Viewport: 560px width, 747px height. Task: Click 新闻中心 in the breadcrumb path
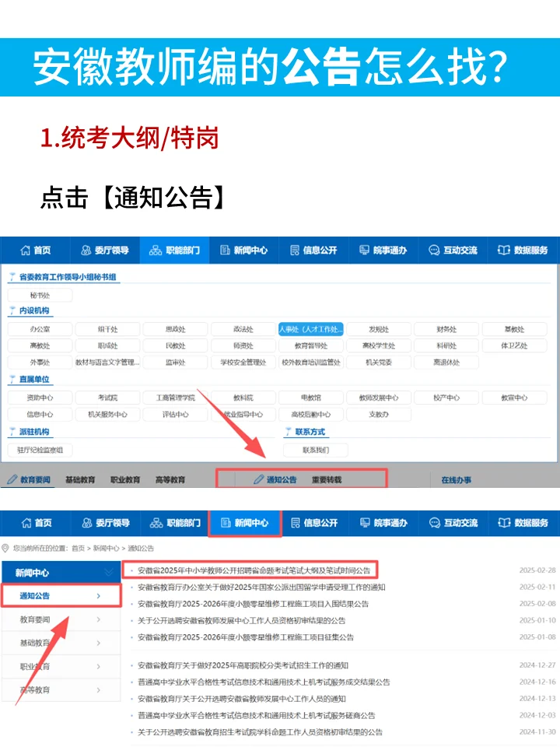(107, 549)
